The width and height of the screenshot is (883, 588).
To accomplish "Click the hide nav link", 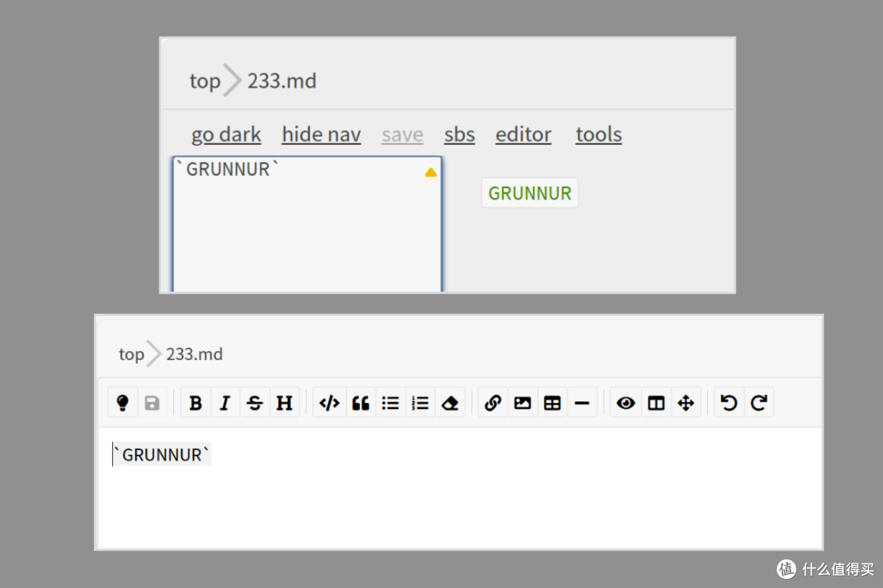I will 321,135.
